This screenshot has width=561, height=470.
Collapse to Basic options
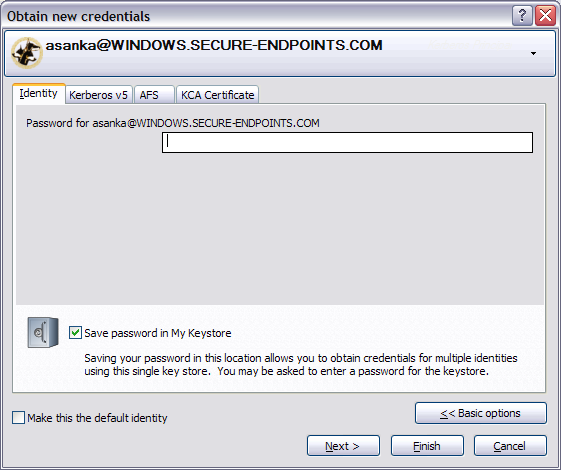(481, 413)
